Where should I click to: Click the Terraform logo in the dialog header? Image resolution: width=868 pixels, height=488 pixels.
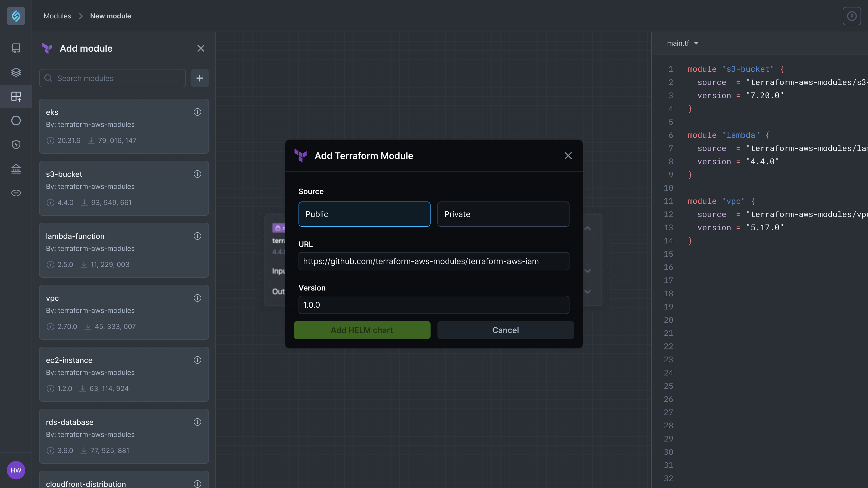(300, 156)
